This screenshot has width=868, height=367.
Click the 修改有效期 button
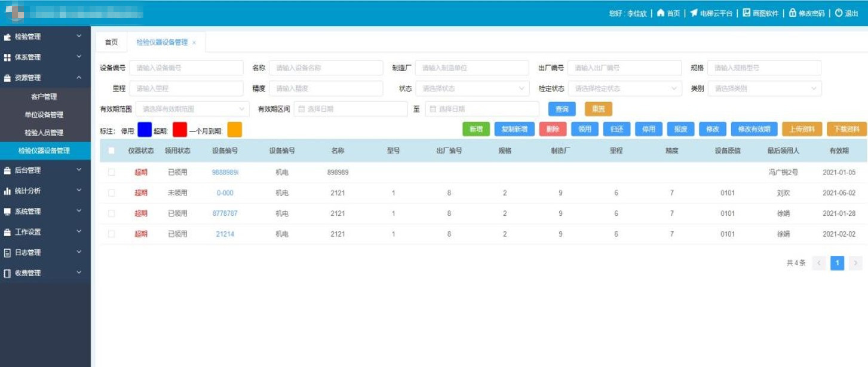754,129
